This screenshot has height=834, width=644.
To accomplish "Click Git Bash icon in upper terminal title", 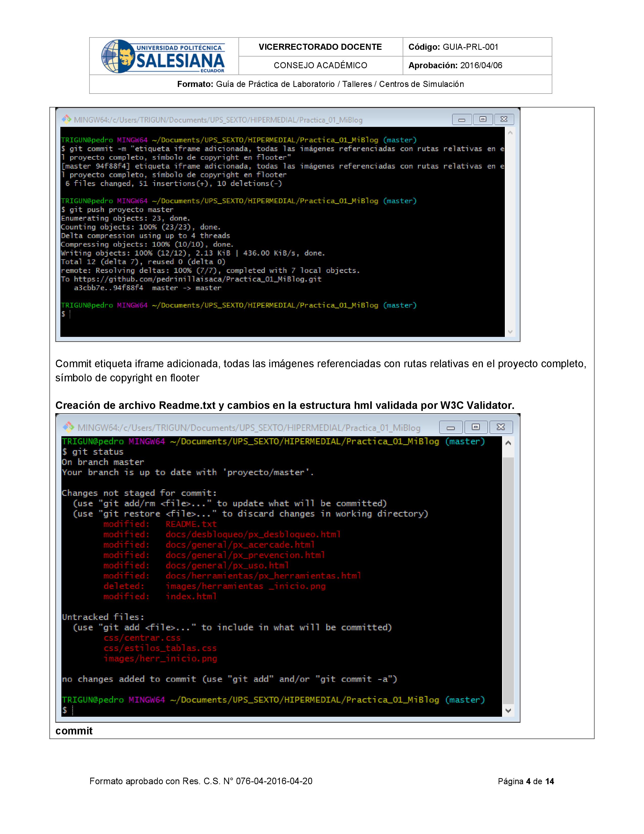I will coord(67,120).
